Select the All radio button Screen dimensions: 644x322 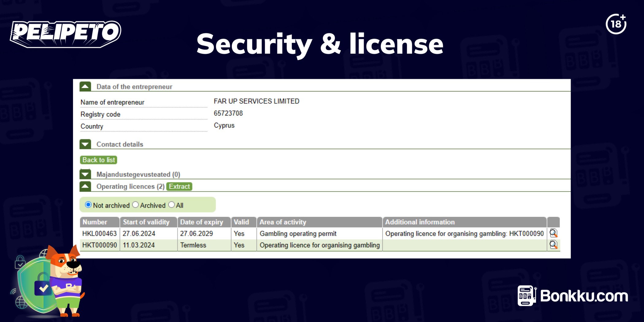(x=172, y=205)
